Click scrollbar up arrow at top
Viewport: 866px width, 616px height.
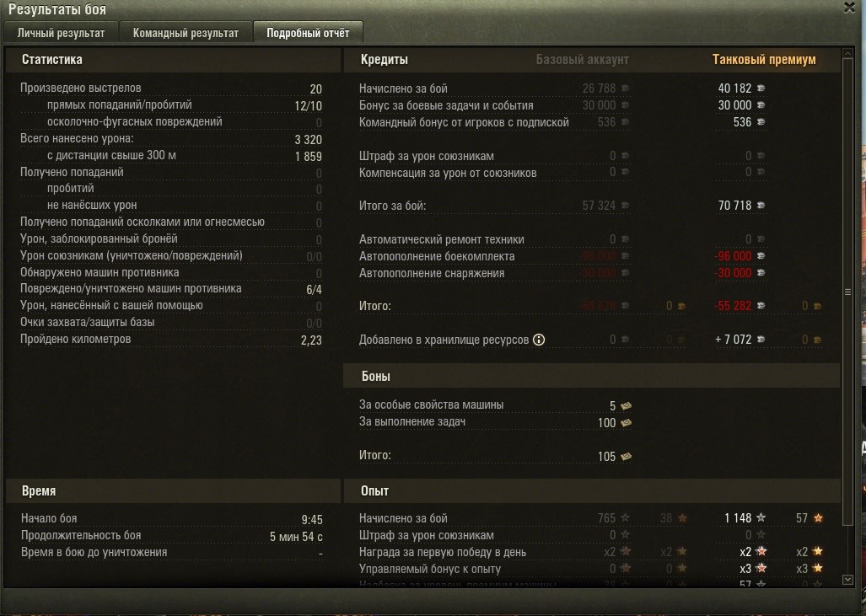tap(847, 54)
